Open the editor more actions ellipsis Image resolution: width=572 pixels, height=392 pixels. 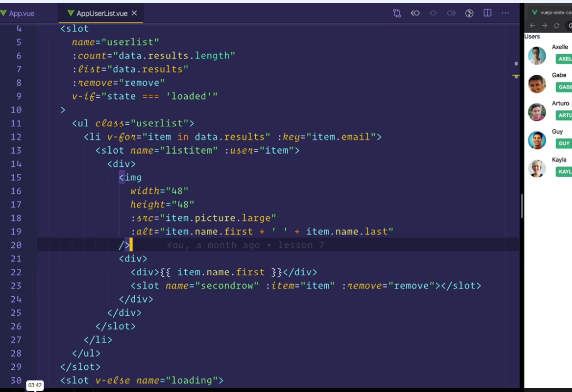(505, 13)
